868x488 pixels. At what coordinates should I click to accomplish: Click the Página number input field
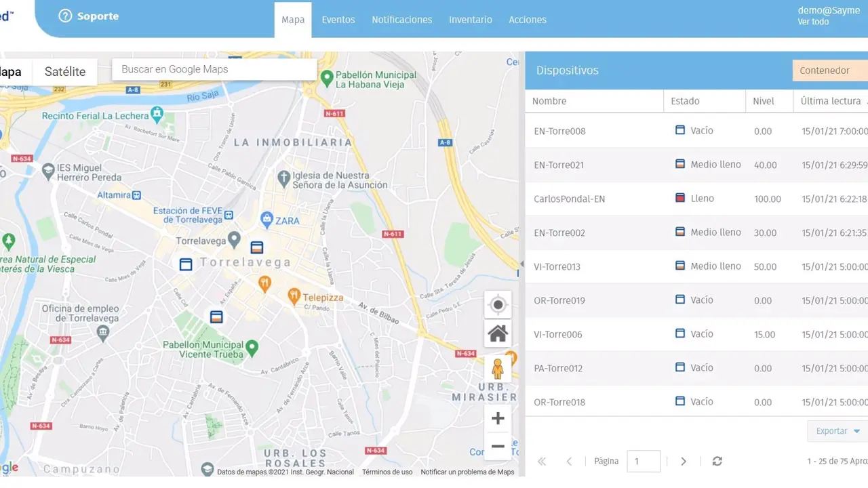[643, 461]
